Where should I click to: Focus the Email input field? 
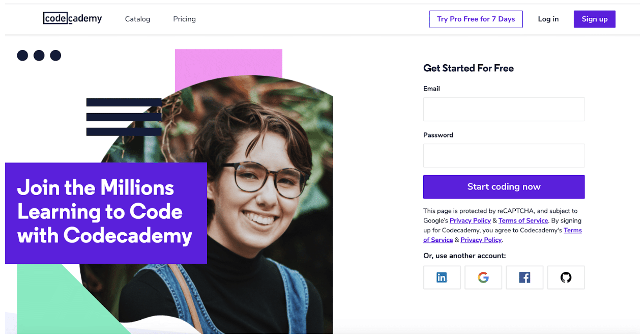504,109
